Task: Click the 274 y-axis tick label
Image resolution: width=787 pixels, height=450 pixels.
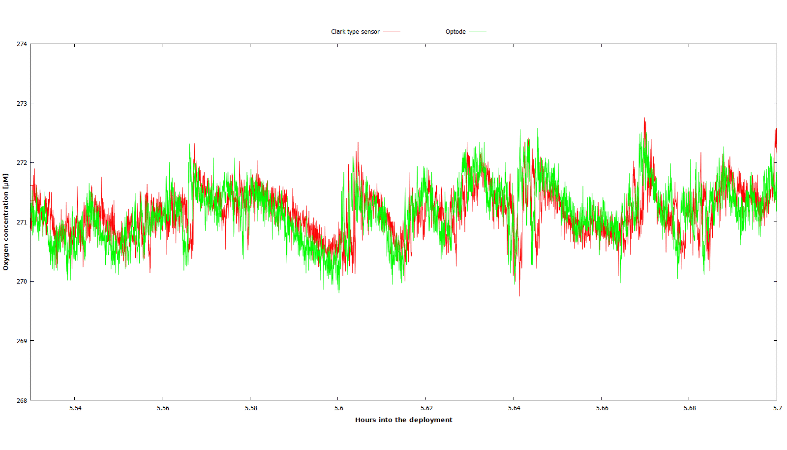Action: pos(21,44)
